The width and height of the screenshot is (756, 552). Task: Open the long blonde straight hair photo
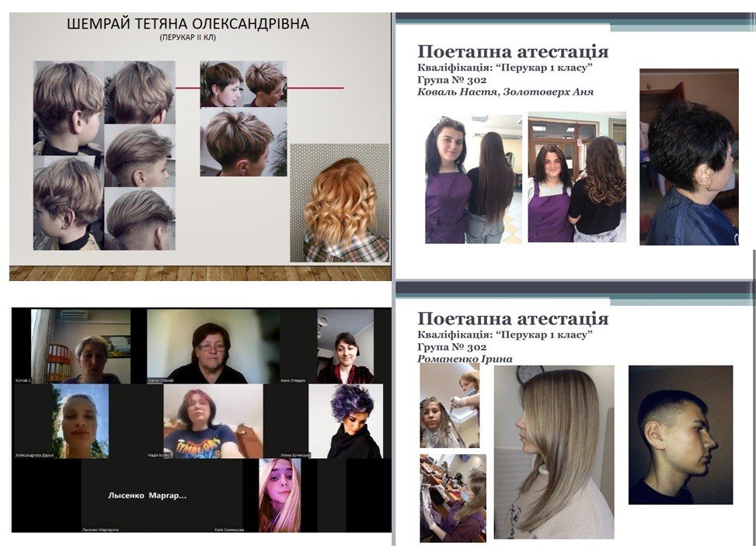click(554, 452)
